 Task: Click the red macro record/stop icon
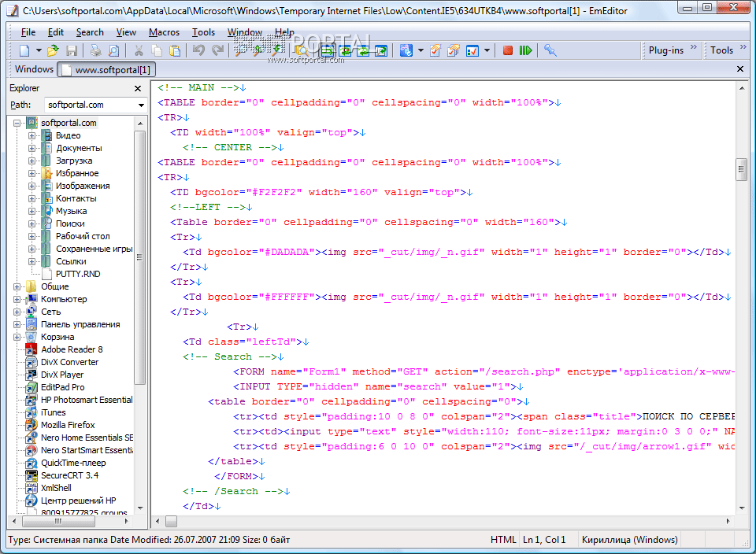508,50
